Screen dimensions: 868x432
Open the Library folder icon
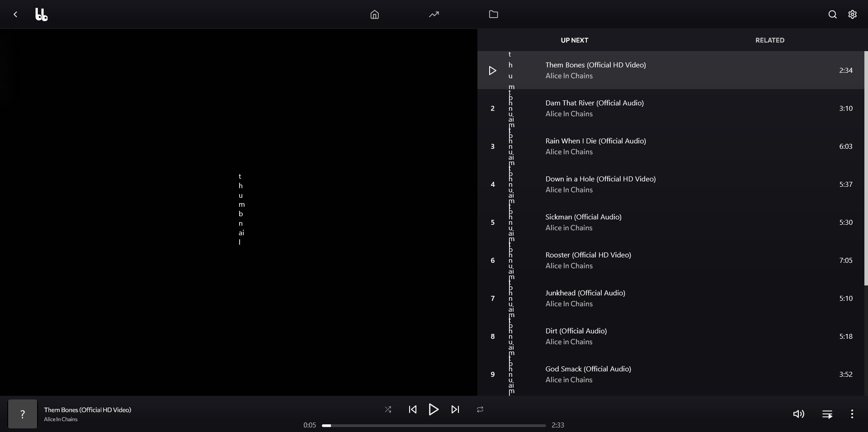pos(494,14)
